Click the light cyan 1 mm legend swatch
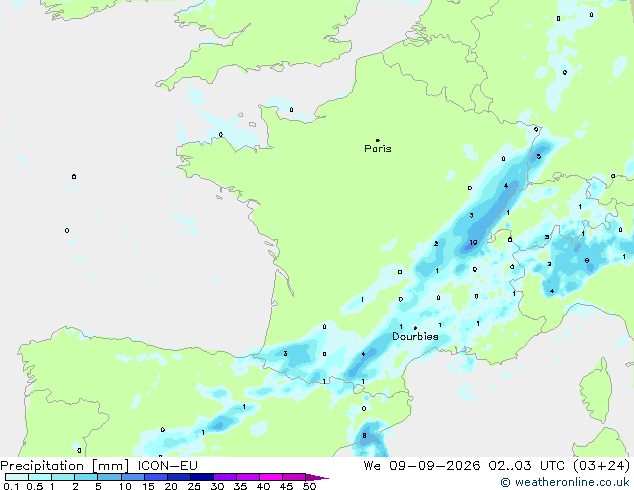 [63, 477]
